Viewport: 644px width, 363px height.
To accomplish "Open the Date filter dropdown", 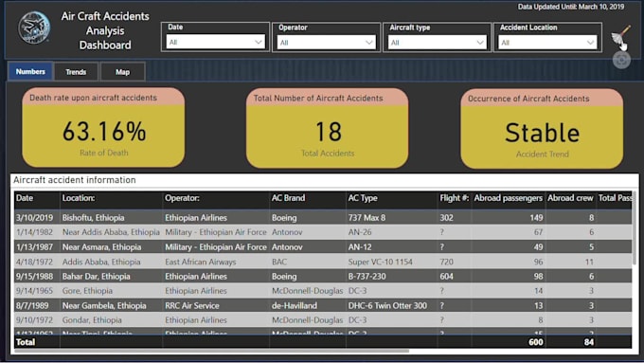I will pos(215,42).
